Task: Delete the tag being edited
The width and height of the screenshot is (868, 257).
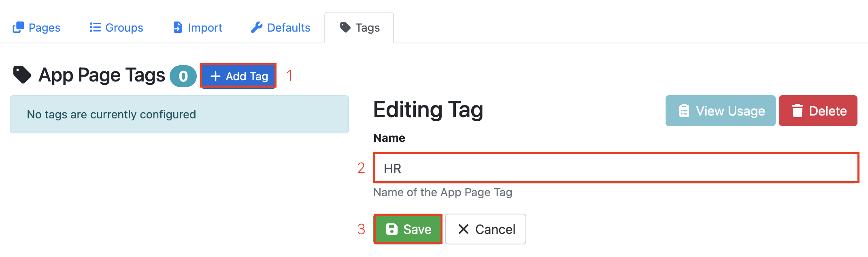Action: coord(818,111)
